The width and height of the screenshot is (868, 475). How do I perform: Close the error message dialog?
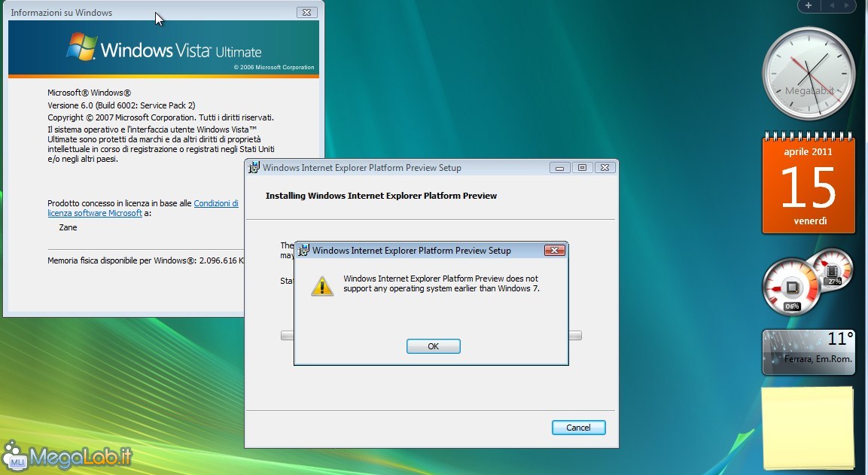pyautogui.click(x=554, y=250)
